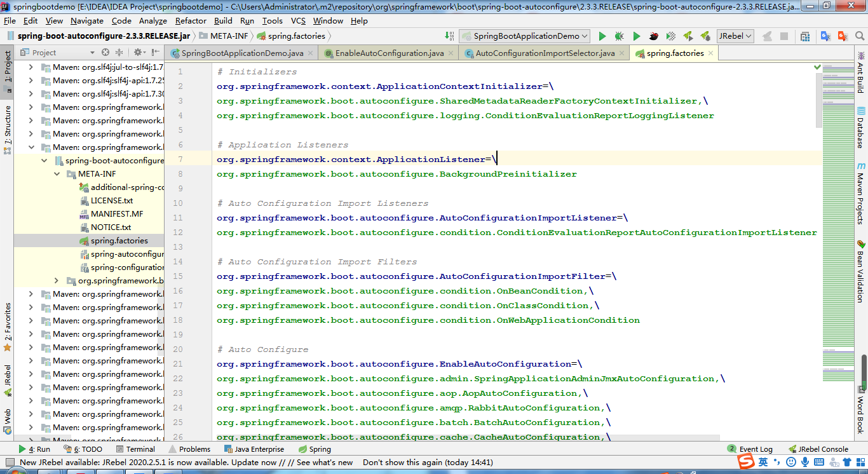
Task: Toggle the JRebel left side panel
Action: (x=7, y=380)
